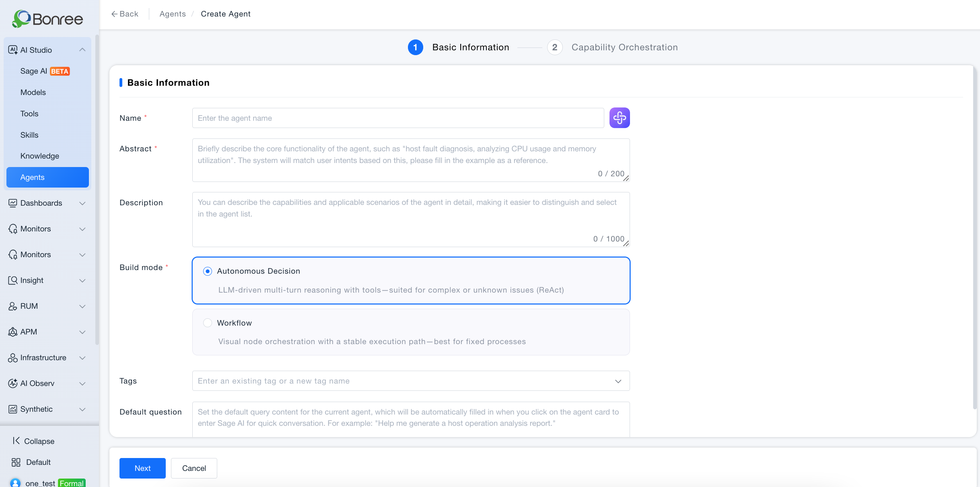Click the RUM user icon
The width and height of the screenshot is (980, 487).
pyautogui.click(x=13, y=306)
